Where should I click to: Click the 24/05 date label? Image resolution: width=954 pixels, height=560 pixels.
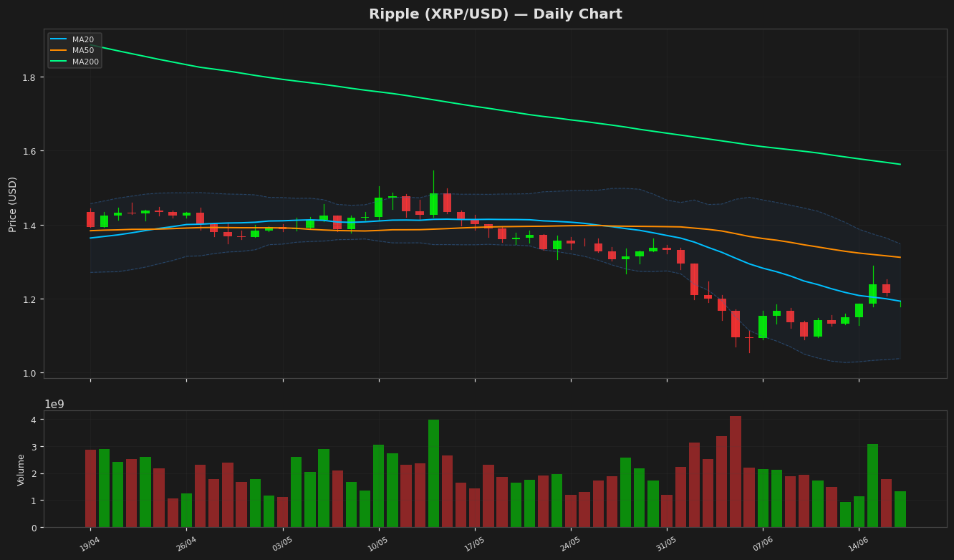click(570, 544)
